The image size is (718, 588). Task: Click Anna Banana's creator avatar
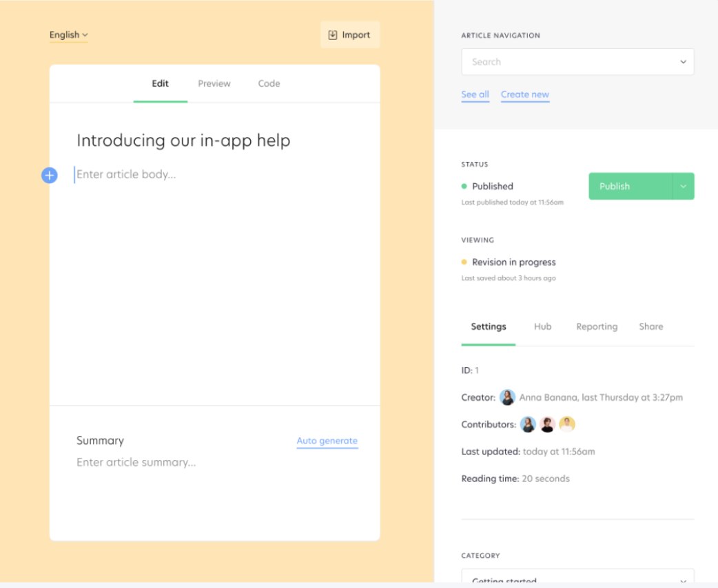(x=507, y=397)
